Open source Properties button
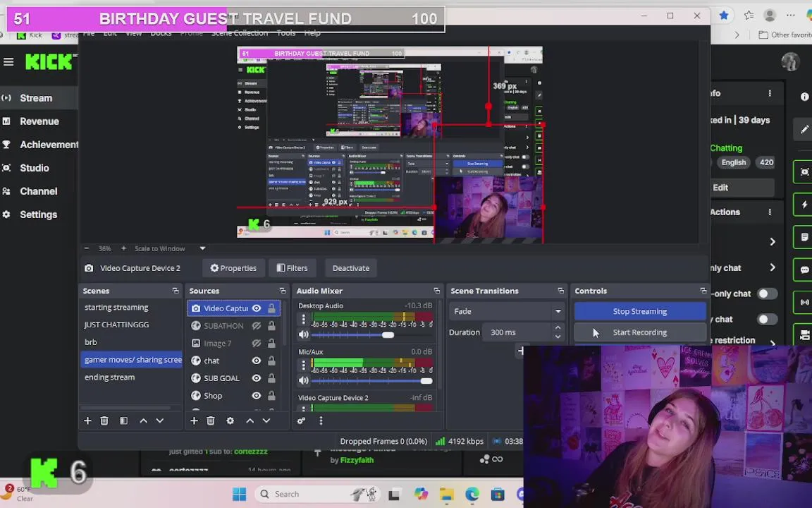The image size is (812, 508). pyautogui.click(x=233, y=268)
